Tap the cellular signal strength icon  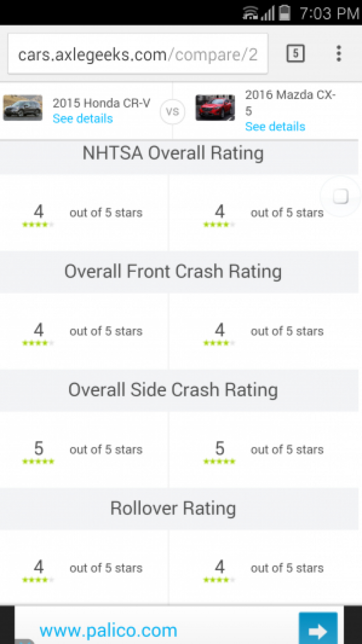[x=268, y=13]
